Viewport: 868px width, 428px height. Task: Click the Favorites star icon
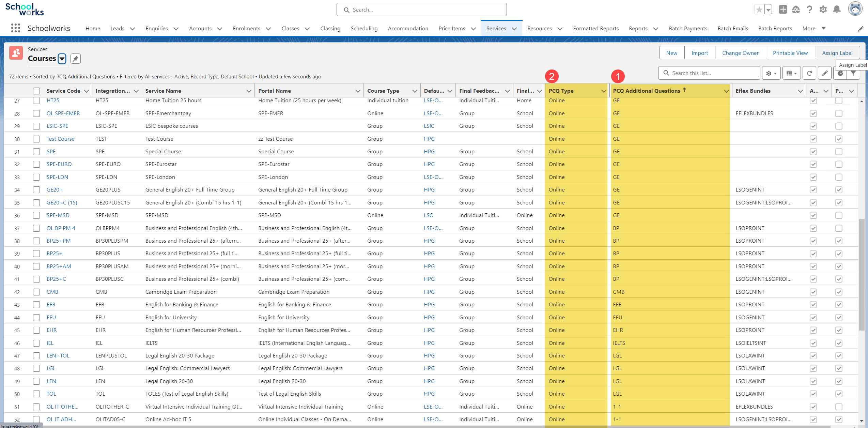[x=759, y=10]
